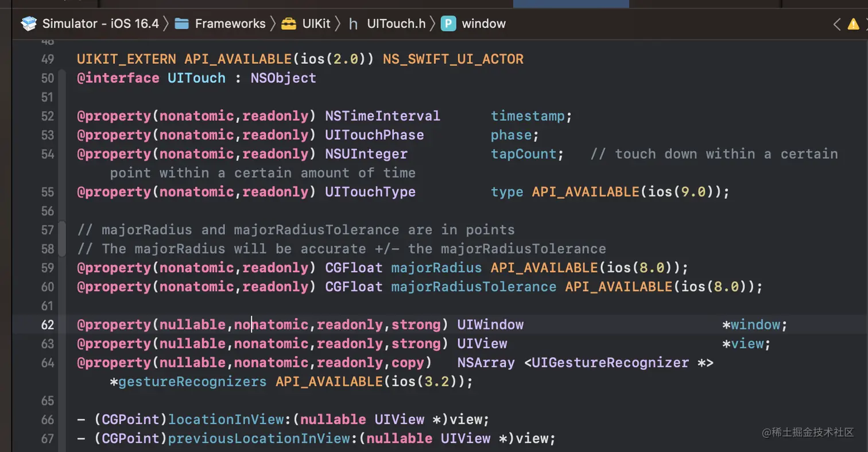Screen dimensions: 868x452
Task: Click the "NSArray" type name
Action: pos(486,362)
